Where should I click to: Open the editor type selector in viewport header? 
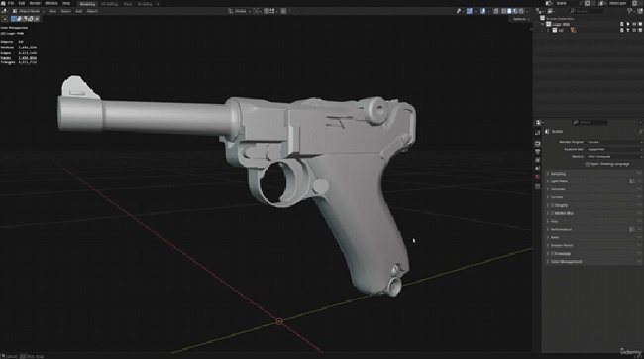[5, 11]
